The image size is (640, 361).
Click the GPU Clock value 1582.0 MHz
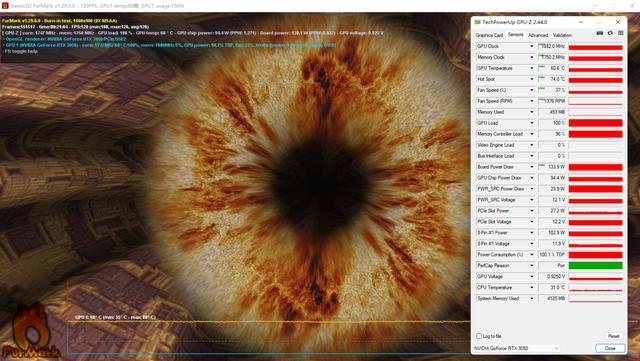(553, 47)
